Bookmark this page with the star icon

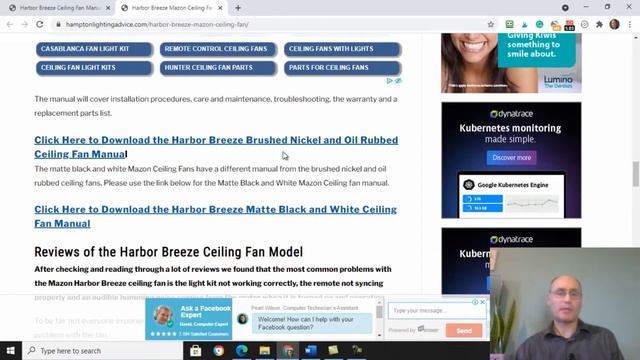(491, 24)
